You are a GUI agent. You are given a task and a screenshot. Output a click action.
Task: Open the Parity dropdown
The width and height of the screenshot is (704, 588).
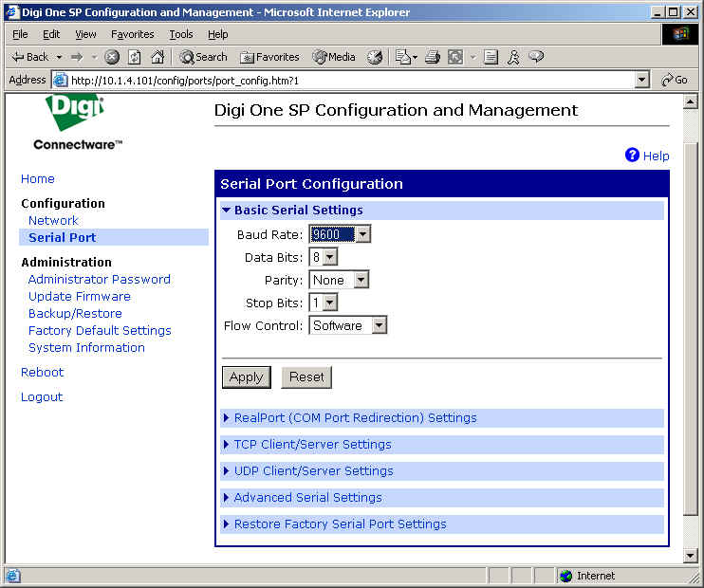(x=361, y=280)
